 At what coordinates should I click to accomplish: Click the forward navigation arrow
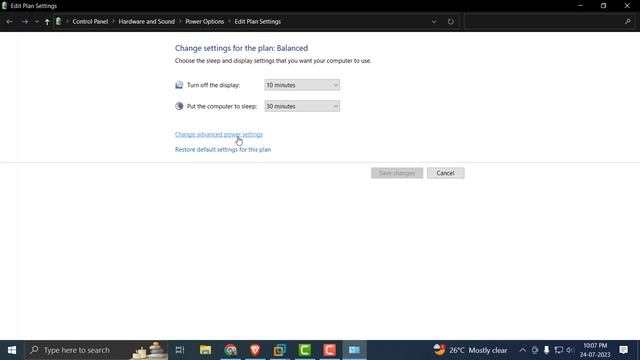(24, 22)
